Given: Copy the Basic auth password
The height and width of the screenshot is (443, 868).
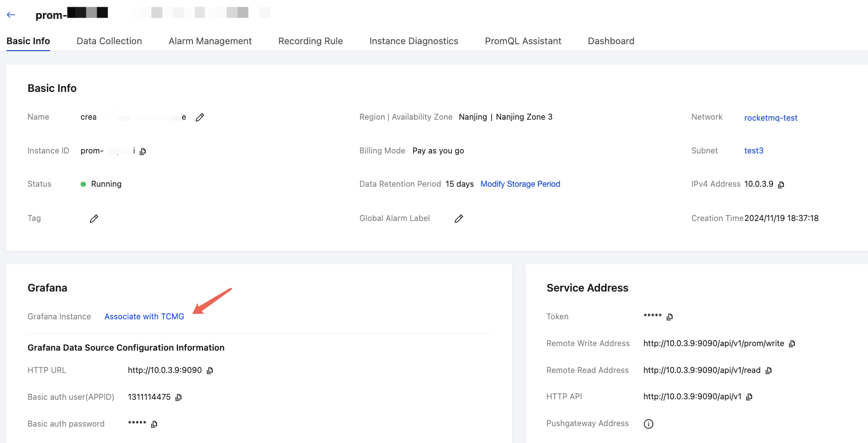Looking at the screenshot, I should (x=154, y=424).
